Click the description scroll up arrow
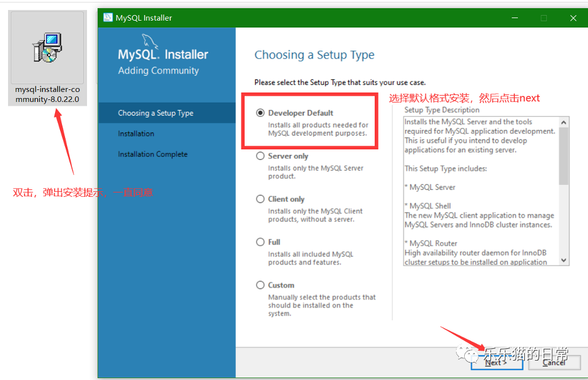Image resolution: width=588 pixels, height=380 pixels. [564, 122]
